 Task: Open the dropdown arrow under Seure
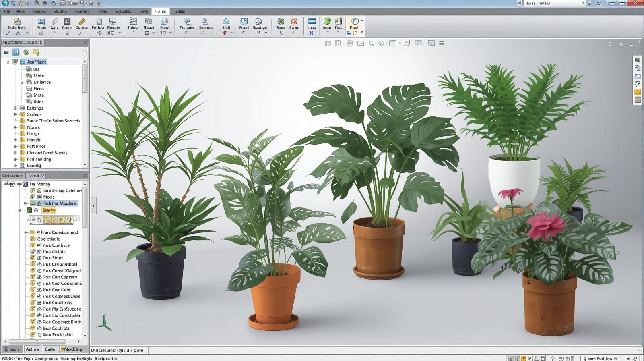[153, 33]
